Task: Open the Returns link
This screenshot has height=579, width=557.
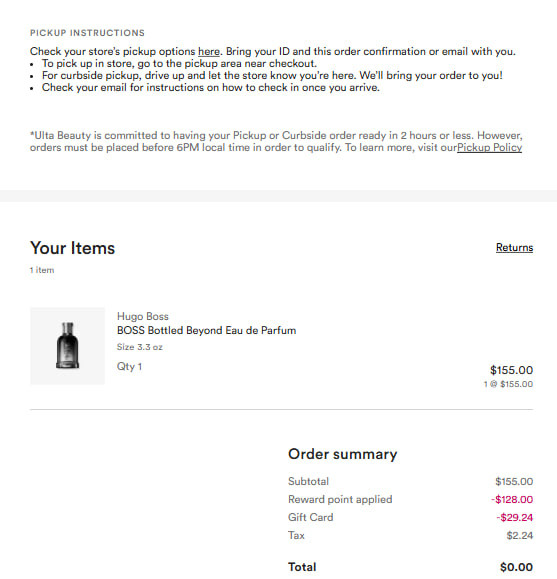Action: pyautogui.click(x=515, y=247)
